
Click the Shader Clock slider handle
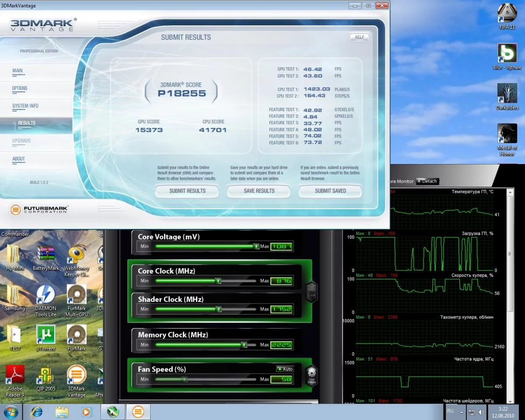tap(218, 309)
